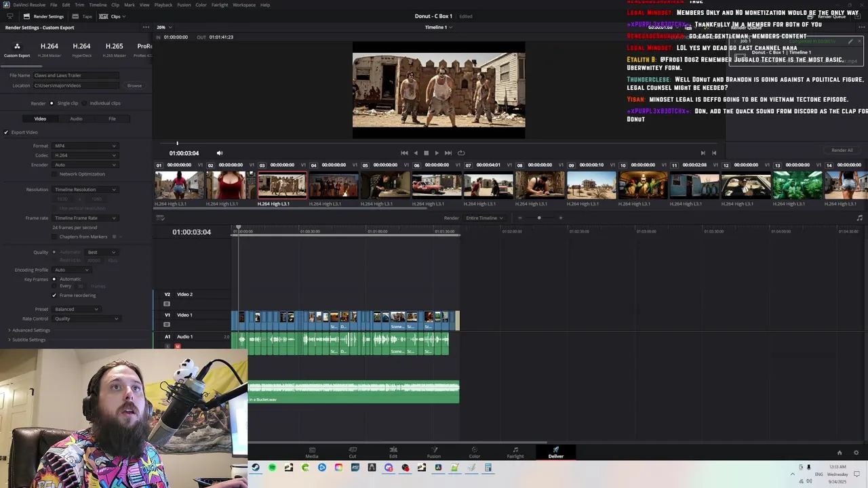Mute viewer audio speaker icon
This screenshot has height=488, width=868.
(219, 153)
